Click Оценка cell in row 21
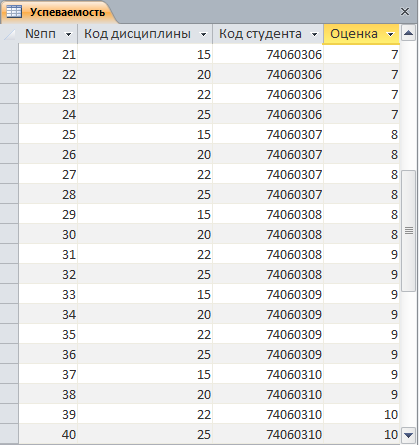 click(361, 54)
